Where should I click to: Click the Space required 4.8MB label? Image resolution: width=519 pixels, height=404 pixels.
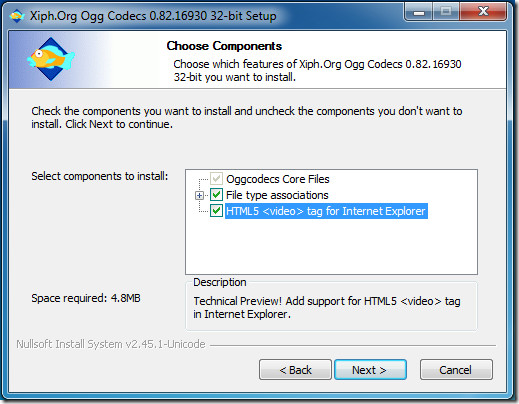click(86, 298)
